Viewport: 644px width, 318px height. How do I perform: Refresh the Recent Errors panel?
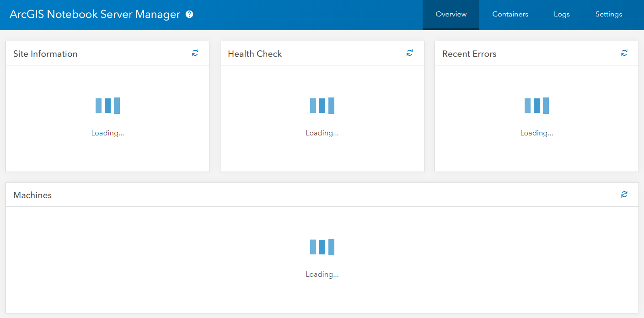[624, 53]
